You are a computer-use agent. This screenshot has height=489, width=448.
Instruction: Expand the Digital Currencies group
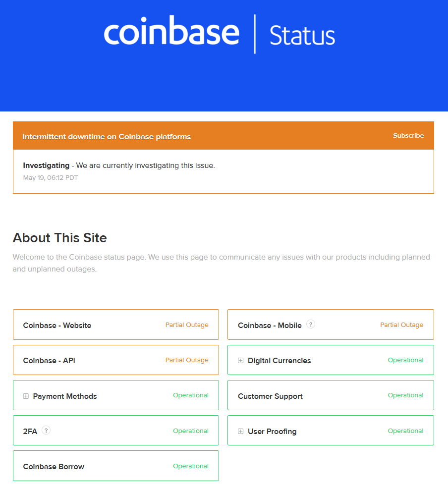pyautogui.click(x=241, y=361)
